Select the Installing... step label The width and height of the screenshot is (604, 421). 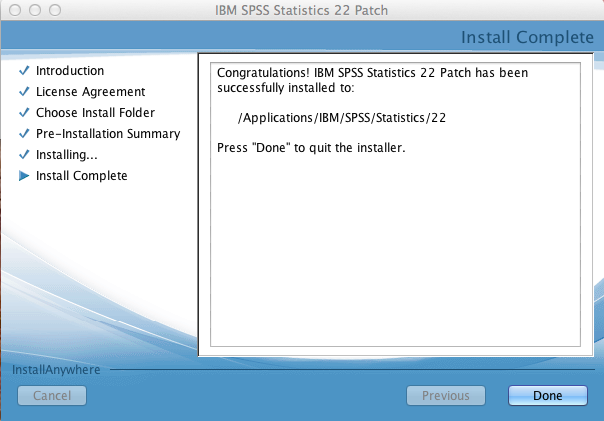point(67,155)
